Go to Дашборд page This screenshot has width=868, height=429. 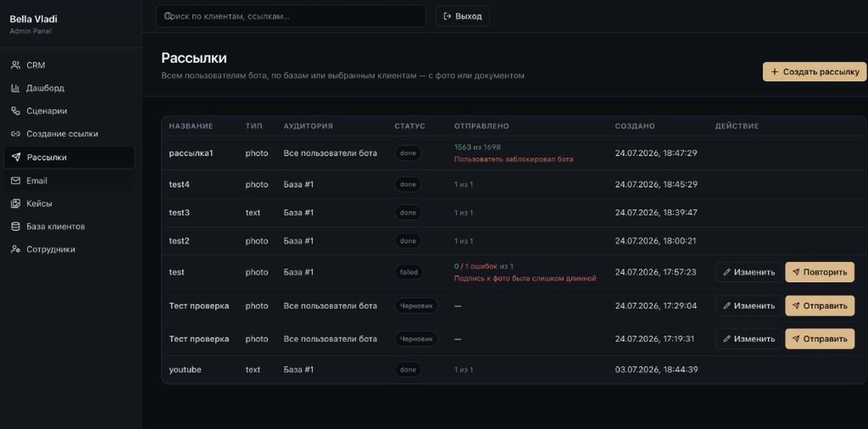[x=69, y=88]
